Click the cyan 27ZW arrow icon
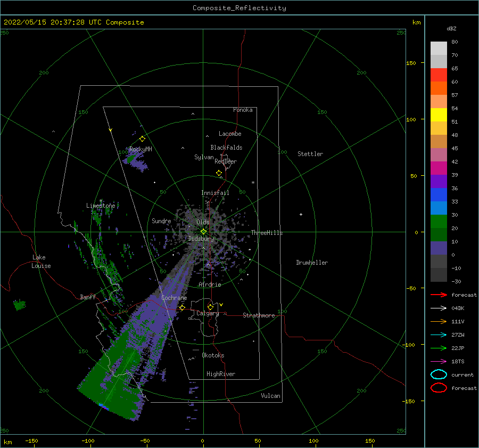The height and width of the screenshot is (448, 479). pyautogui.click(x=439, y=335)
